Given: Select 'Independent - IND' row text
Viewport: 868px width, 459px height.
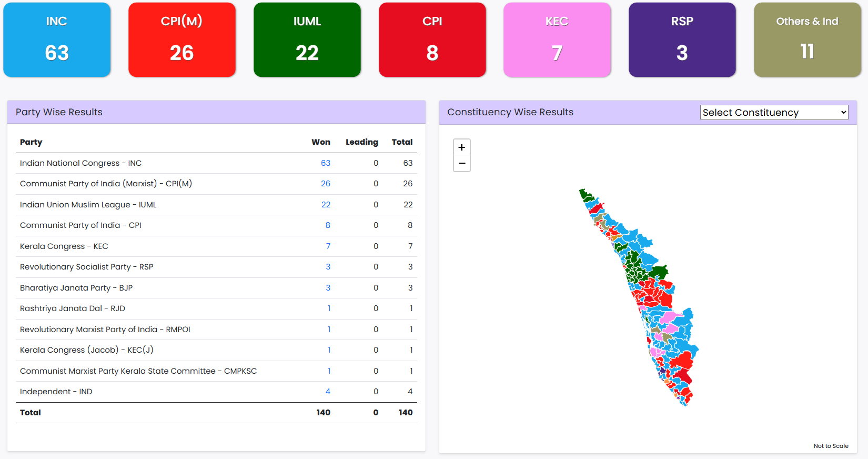Looking at the screenshot, I should [x=56, y=392].
